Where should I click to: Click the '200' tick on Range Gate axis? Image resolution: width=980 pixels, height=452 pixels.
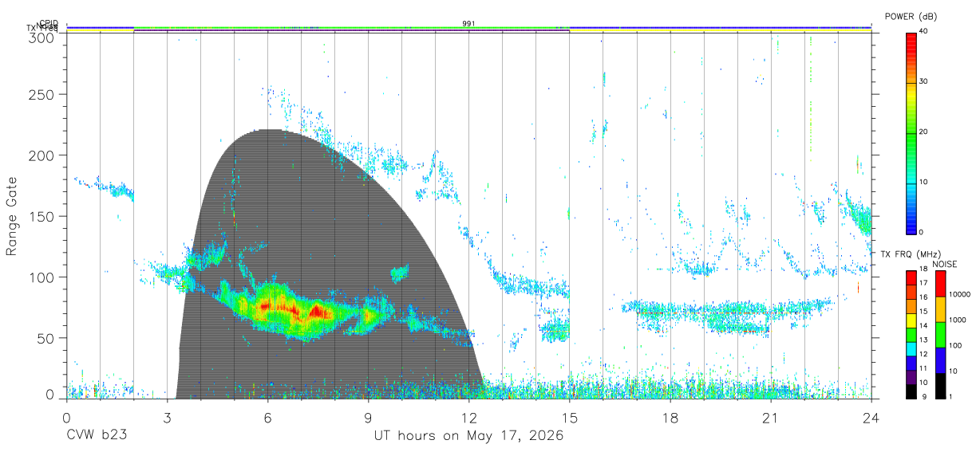[42, 155]
